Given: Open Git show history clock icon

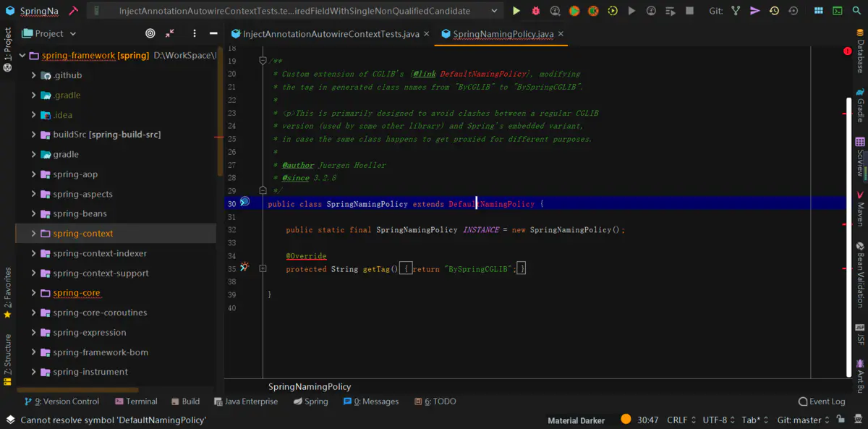Looking at the screenshot, I should [x=774, y=11].
